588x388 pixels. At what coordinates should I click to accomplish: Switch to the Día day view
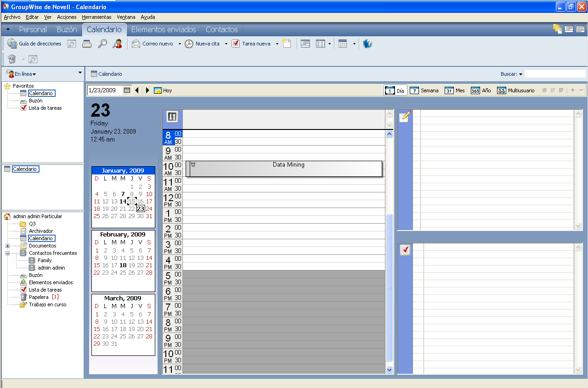click(x=395, y=90)
